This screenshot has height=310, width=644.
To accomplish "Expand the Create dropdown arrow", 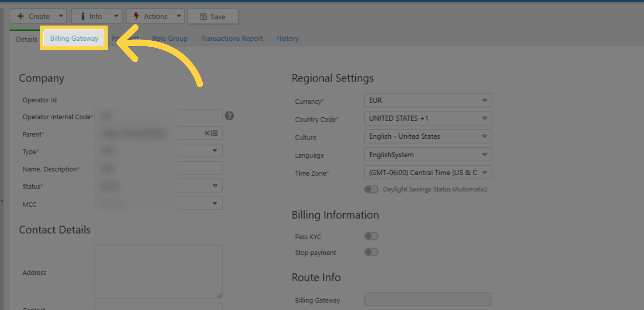I will pos(61,16).
